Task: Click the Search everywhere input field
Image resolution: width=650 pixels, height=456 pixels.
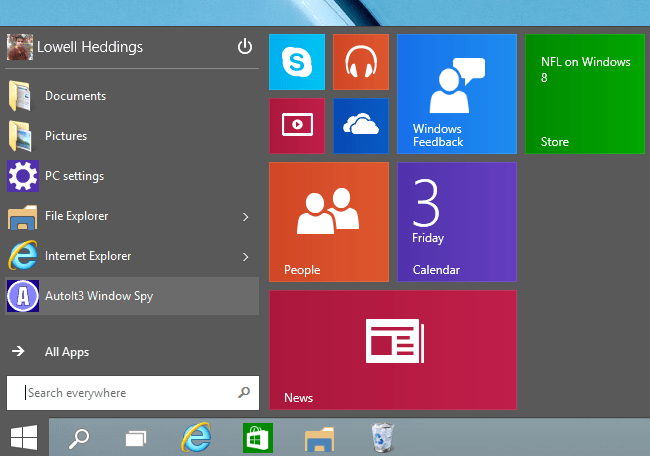Action: tap(133, 393)
